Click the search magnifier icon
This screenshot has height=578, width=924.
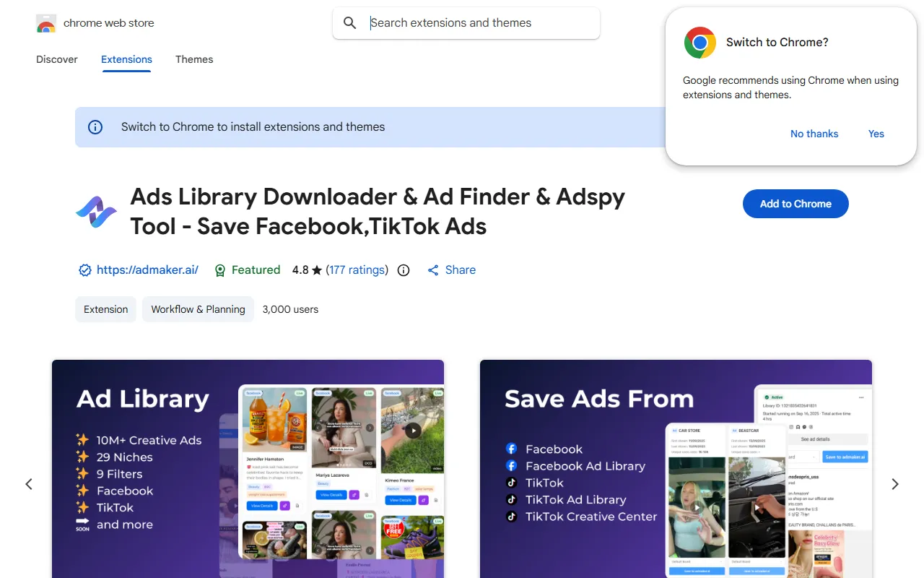[350, 23]
